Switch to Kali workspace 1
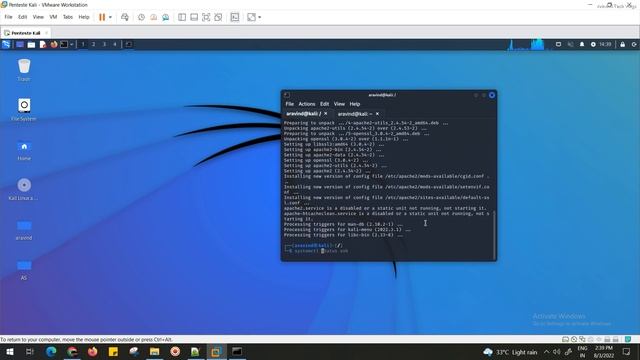The width and height of the screenshot is (640, 360). click(x=83, y=44)
